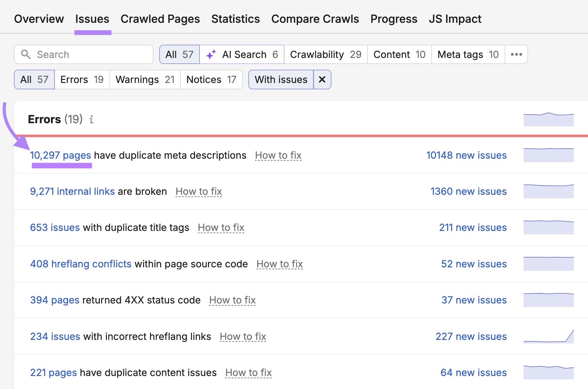Select the Issues tab
The width and height of the screenshot is (588, 389).
point(92,19)
